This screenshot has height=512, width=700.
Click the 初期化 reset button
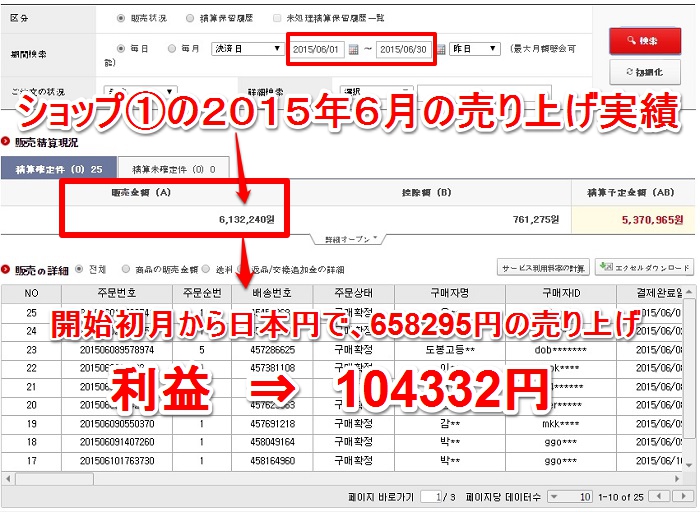point(645,72)
